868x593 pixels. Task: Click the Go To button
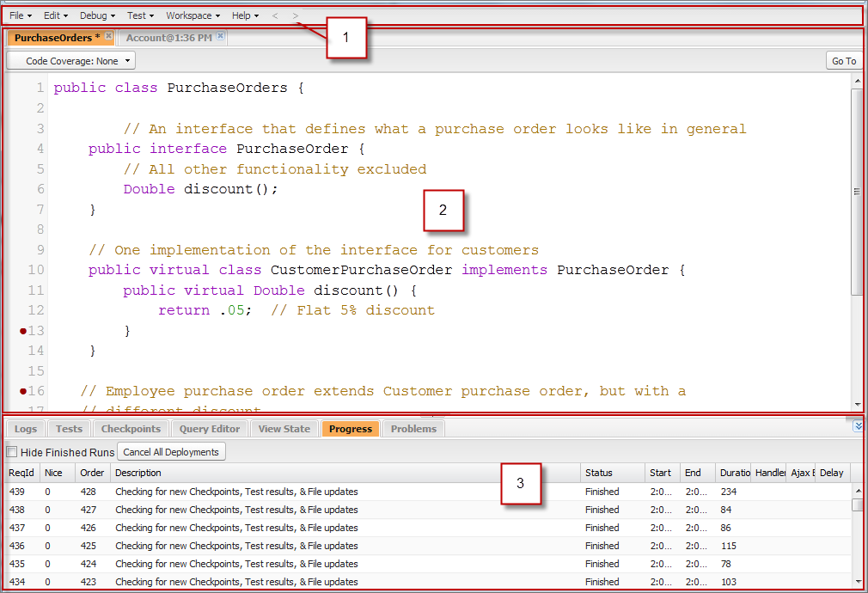tap(843, 60)
